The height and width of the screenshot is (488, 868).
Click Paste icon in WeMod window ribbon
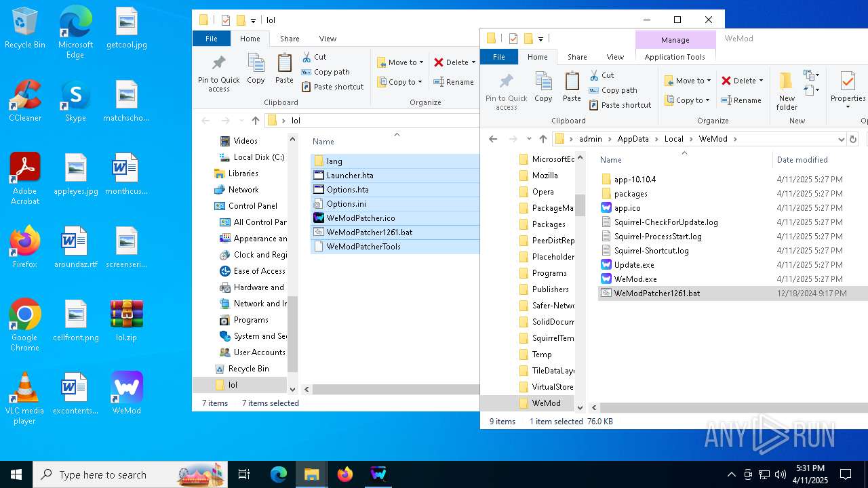(x=572, y=87)
